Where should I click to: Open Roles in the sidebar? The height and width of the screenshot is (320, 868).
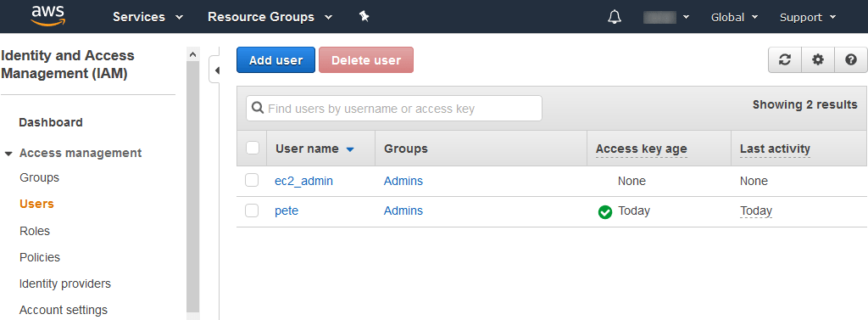click(35, 231)
